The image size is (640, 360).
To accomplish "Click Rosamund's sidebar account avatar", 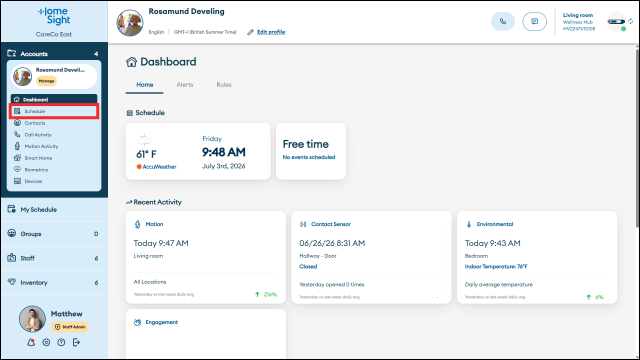I will [22, 76].
